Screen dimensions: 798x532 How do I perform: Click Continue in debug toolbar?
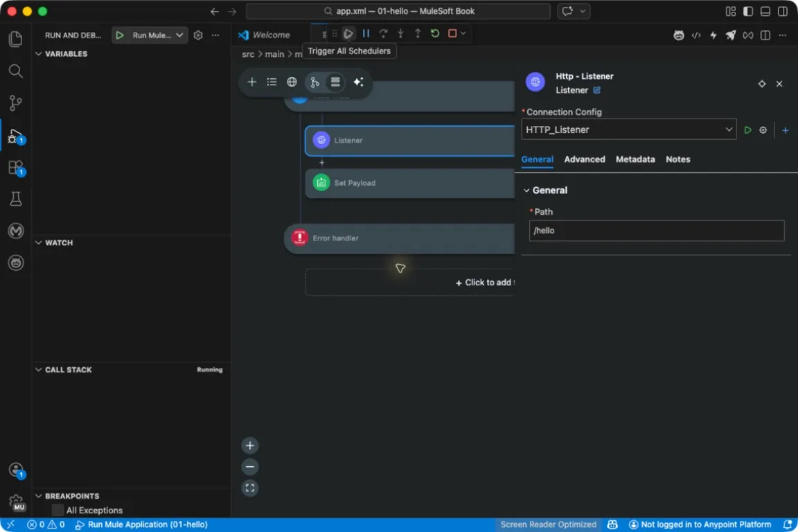point(348,34)
